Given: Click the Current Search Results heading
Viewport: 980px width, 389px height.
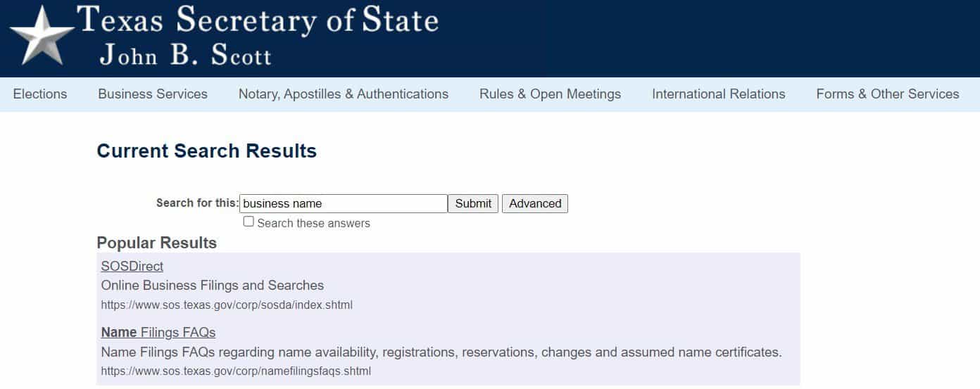Looking at the screenshot, I should (x=206, y=151).
